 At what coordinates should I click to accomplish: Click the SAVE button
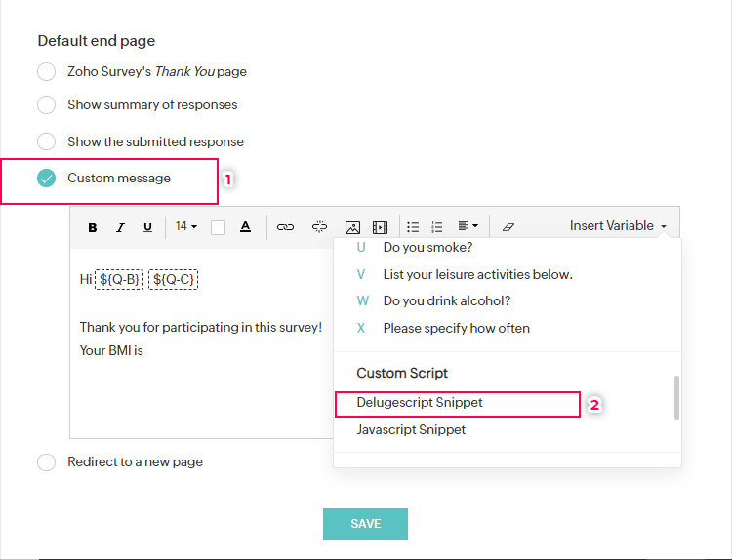366,524
